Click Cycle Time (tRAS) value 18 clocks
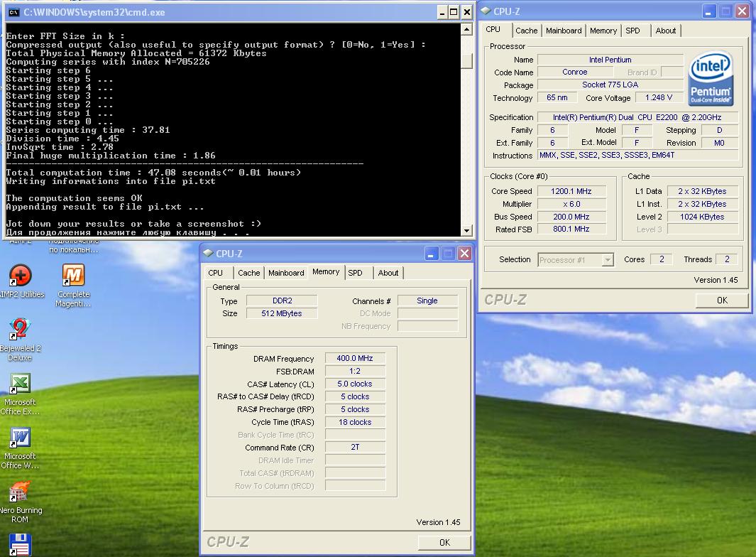 pos(355,422)
